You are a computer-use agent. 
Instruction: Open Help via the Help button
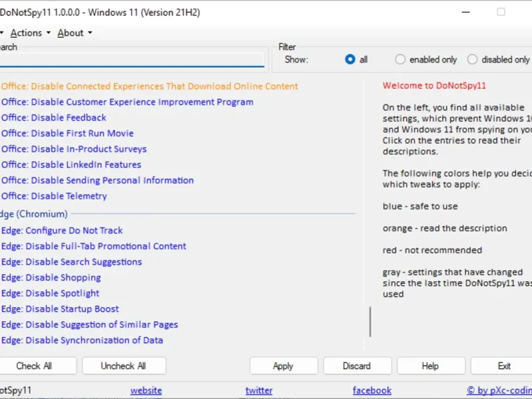430,366
